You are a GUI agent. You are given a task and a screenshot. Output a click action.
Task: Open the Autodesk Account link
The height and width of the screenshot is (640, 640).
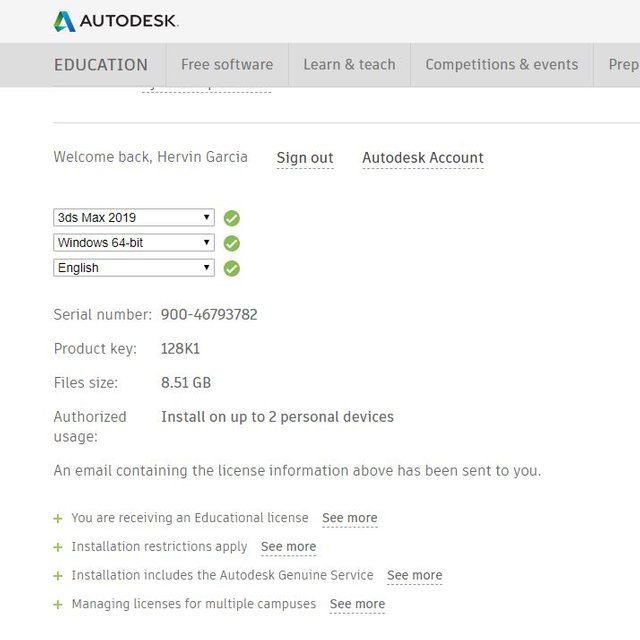pos(423,158)
